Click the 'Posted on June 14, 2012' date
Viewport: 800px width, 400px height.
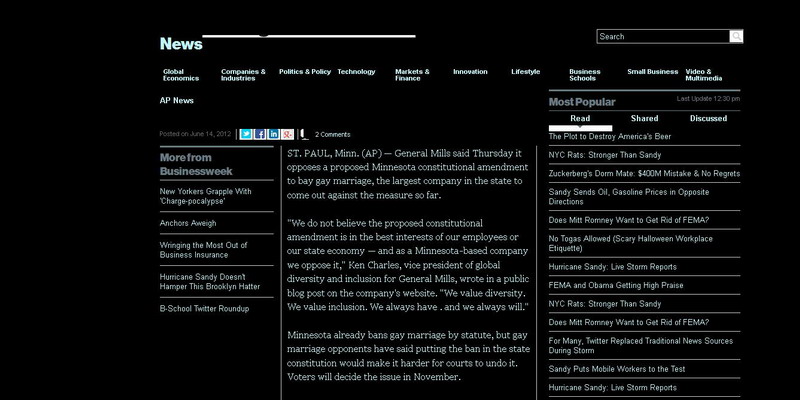(195, 134)
